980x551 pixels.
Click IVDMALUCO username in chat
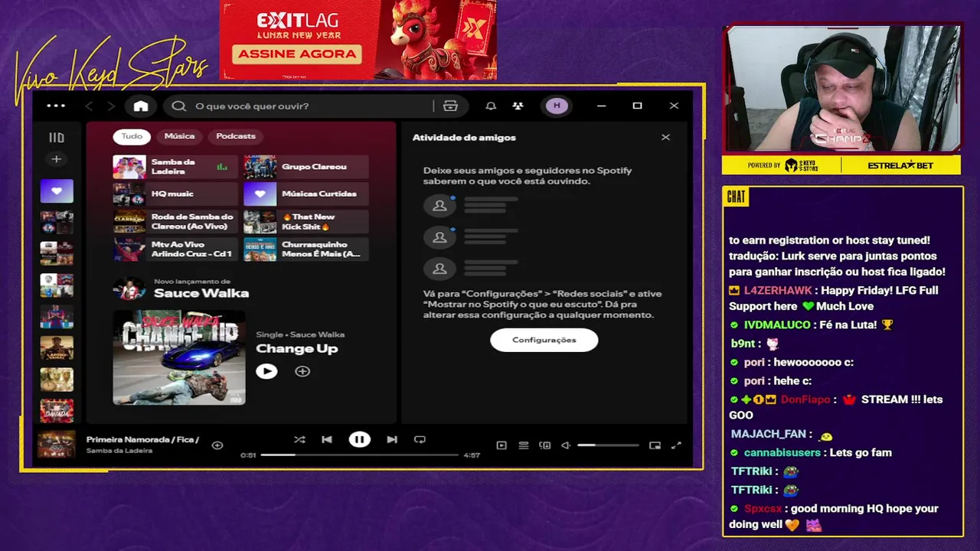coord(777,324)
